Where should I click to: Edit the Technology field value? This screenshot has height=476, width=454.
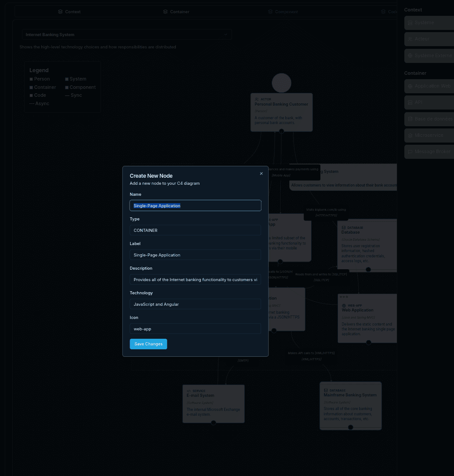[195, 304]
